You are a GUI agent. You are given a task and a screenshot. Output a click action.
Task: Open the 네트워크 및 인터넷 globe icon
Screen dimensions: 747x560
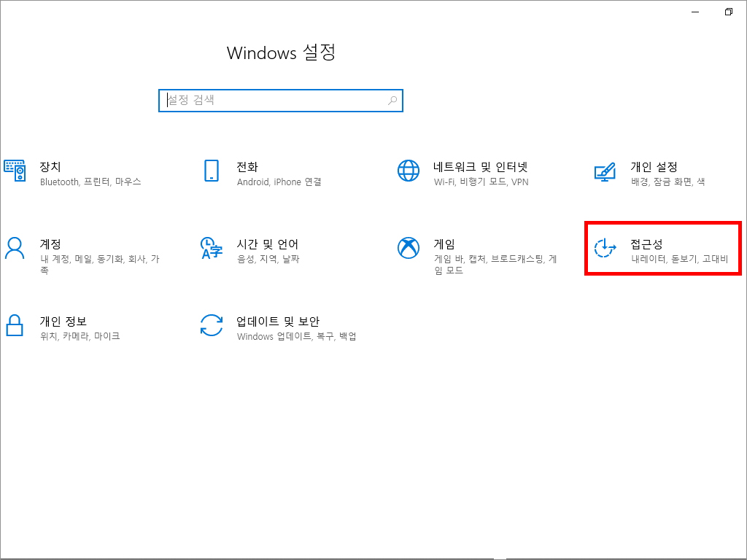409,171
